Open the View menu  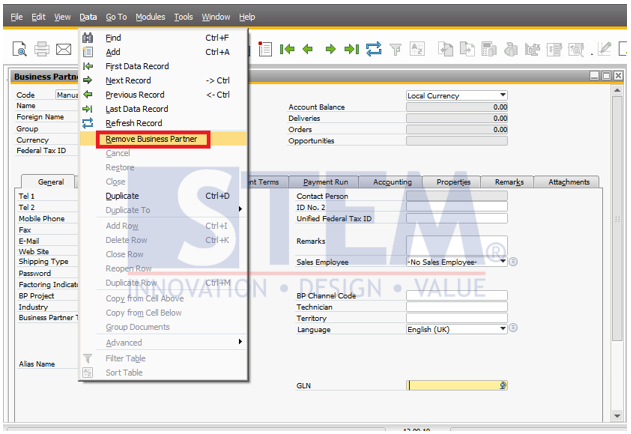click(62, 17)
